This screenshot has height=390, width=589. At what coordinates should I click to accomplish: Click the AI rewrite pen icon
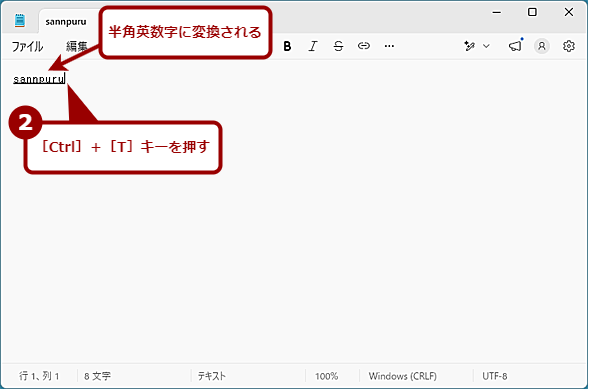[470, 46]
